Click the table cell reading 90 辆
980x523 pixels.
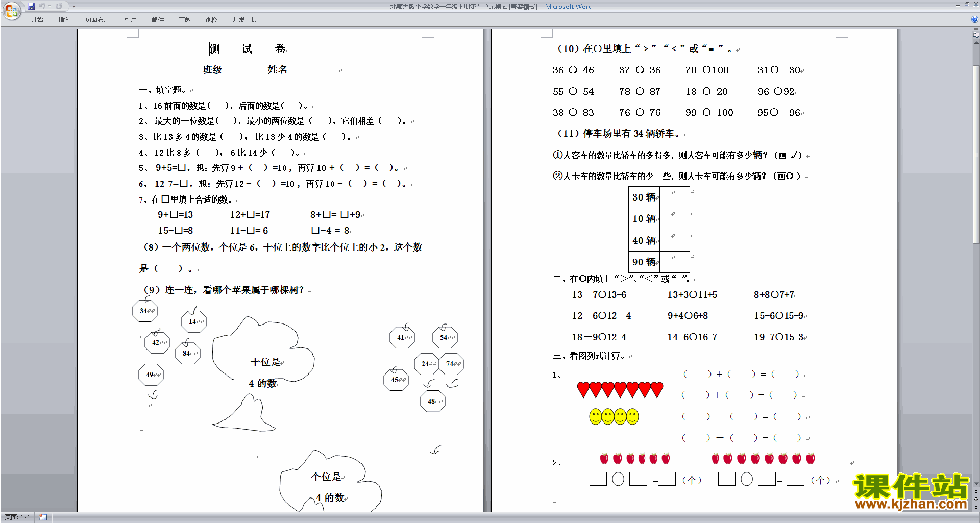pyautogui.click(x=644, y=262)
